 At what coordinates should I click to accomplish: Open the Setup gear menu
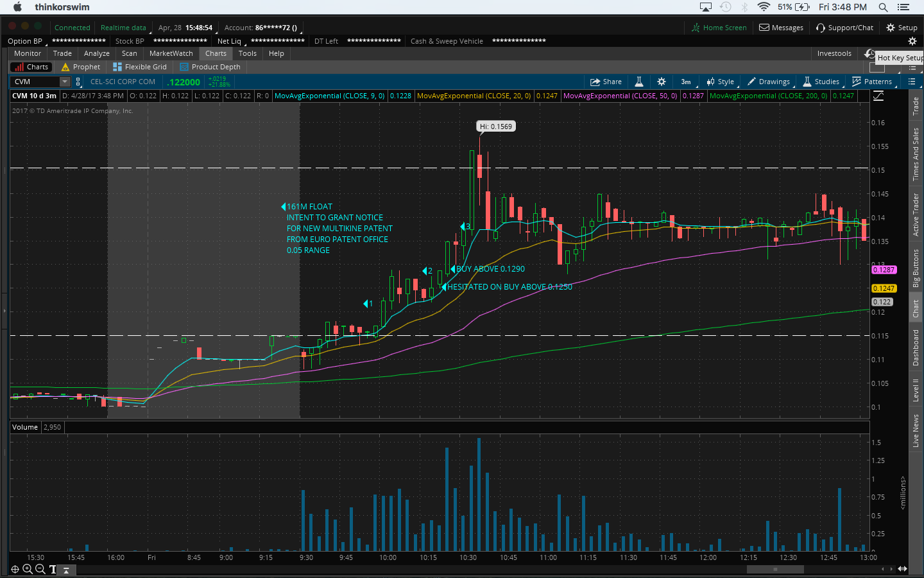coord(902,28)
